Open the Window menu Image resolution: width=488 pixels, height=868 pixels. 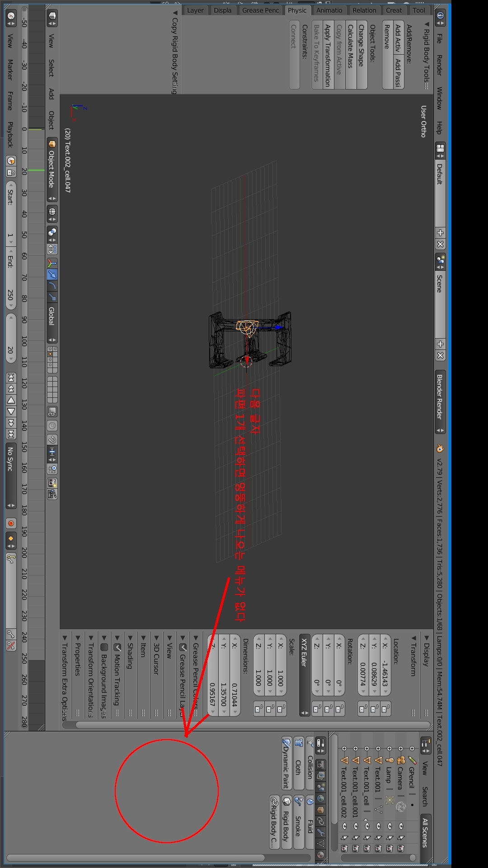click(439, 98)
